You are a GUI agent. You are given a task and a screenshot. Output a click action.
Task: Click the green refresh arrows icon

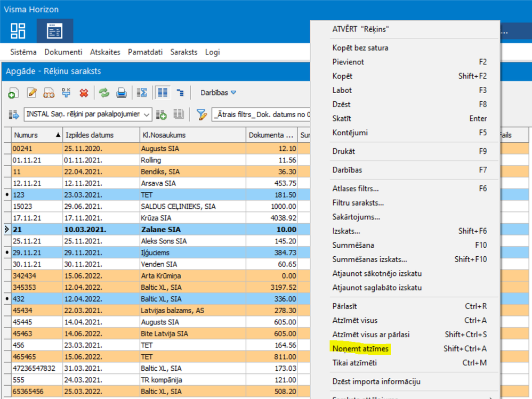coord(104,93)
